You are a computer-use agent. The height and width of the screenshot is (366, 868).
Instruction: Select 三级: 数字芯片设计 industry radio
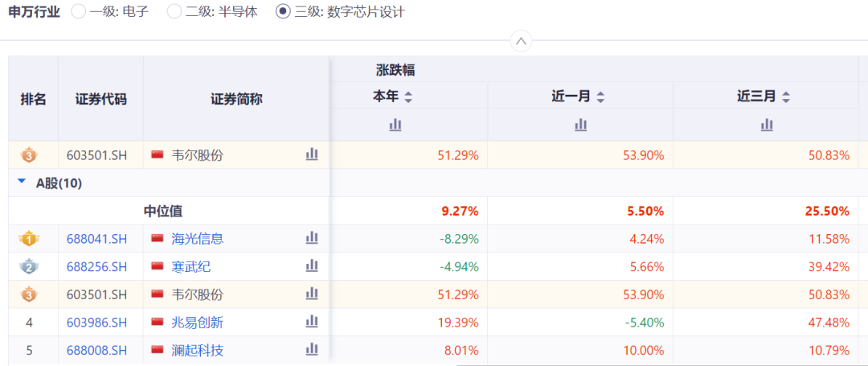pos(283,11)
